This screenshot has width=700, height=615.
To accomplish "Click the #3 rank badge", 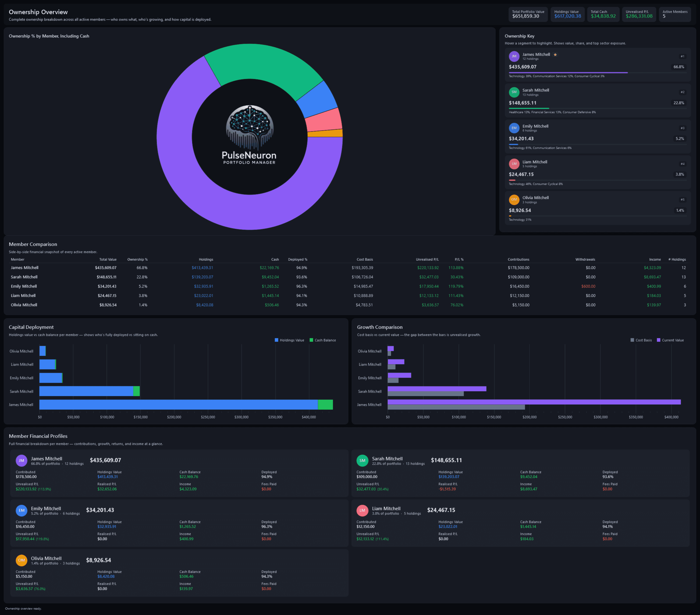I will (x=682, y=128).
